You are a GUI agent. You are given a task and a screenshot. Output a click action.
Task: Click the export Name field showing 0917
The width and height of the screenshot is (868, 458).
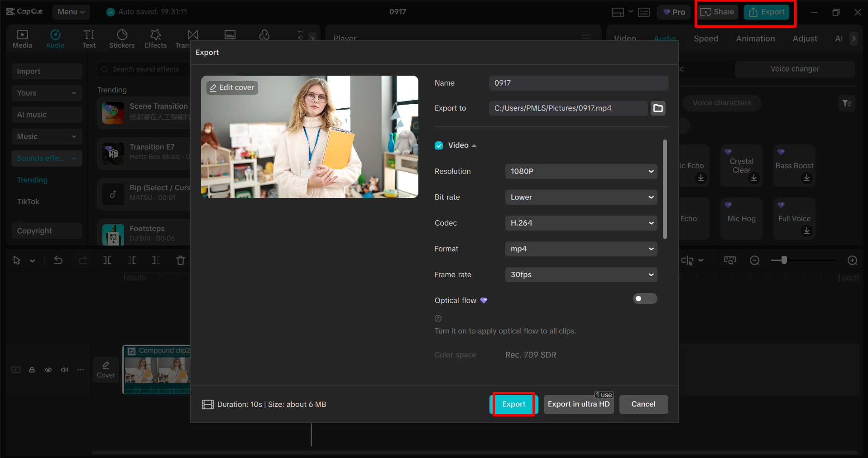[578, 83]
